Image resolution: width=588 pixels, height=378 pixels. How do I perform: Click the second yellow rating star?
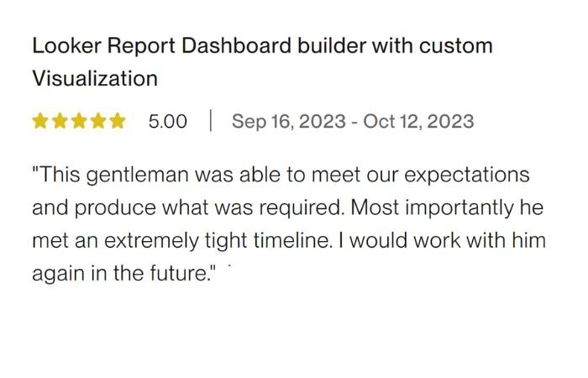[60, 122]
